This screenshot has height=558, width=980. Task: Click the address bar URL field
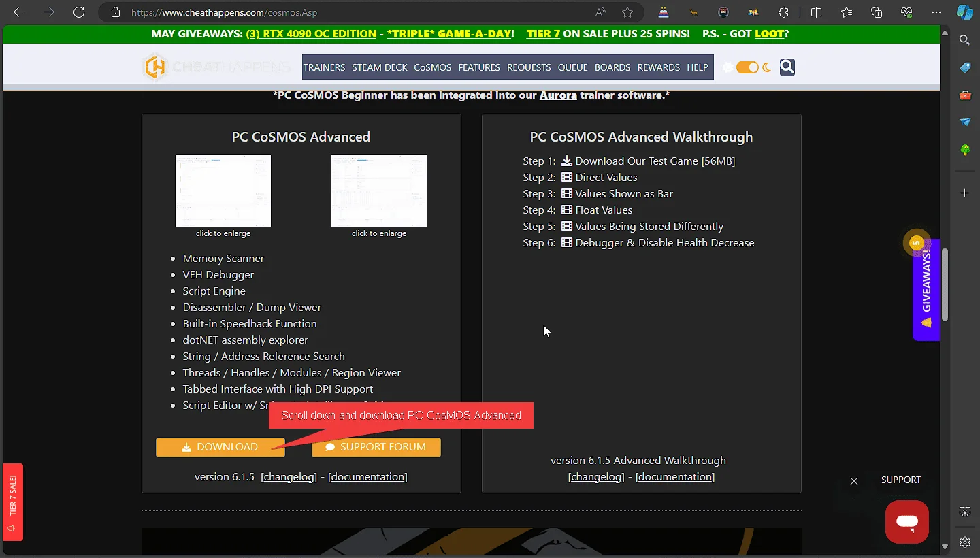click(347, 12)
